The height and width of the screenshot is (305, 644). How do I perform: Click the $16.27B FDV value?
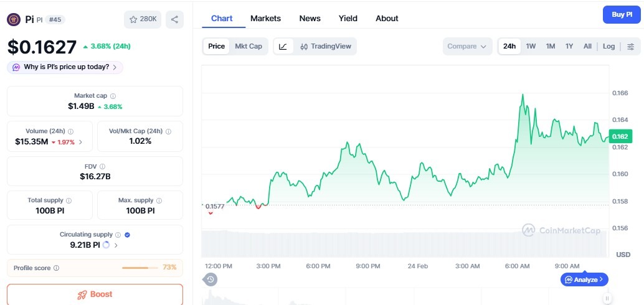(x=95, y=177)
